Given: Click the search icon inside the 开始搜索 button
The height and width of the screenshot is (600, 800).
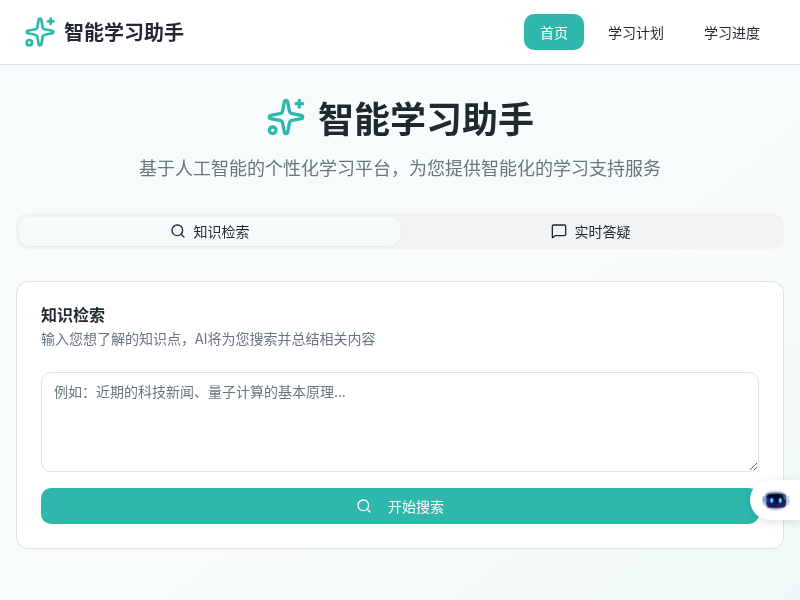Looking at the screenshot, I should point(364,506).
